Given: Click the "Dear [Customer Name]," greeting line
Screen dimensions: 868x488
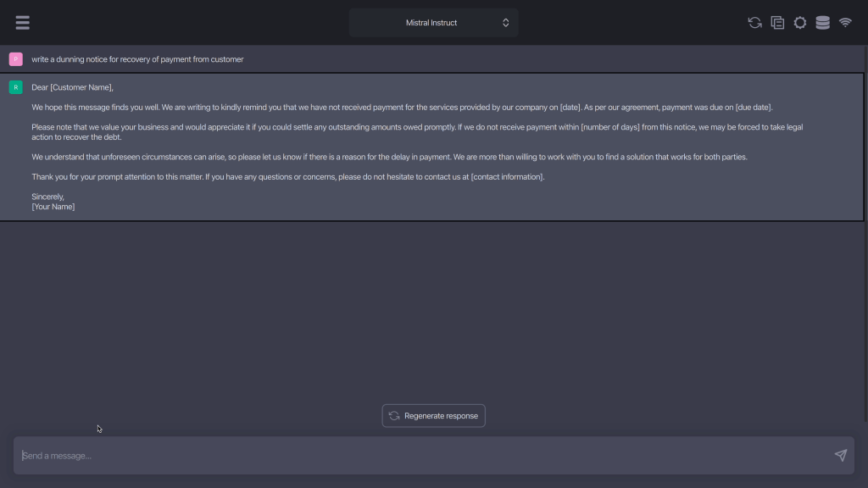Looking at the screenshot, I should coord(72,87).
